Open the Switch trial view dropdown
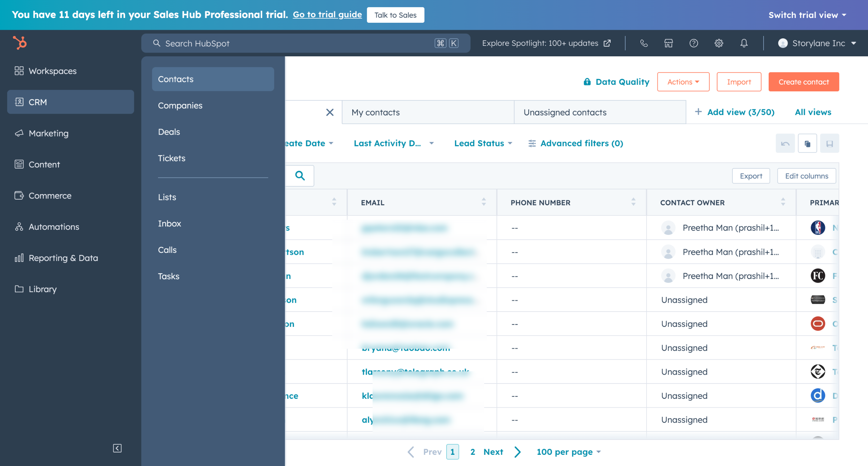868x466 pixels. point(808,15)
